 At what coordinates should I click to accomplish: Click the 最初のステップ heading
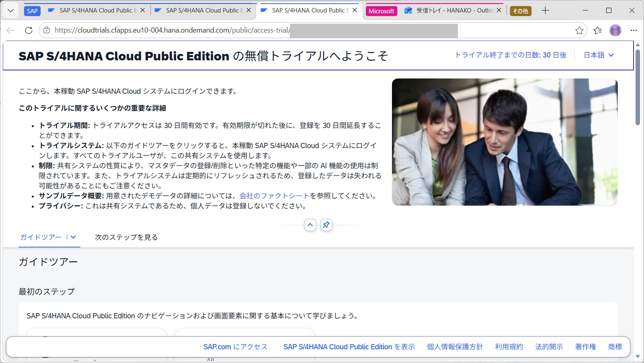pyautogui.click(x=47, y=291)
